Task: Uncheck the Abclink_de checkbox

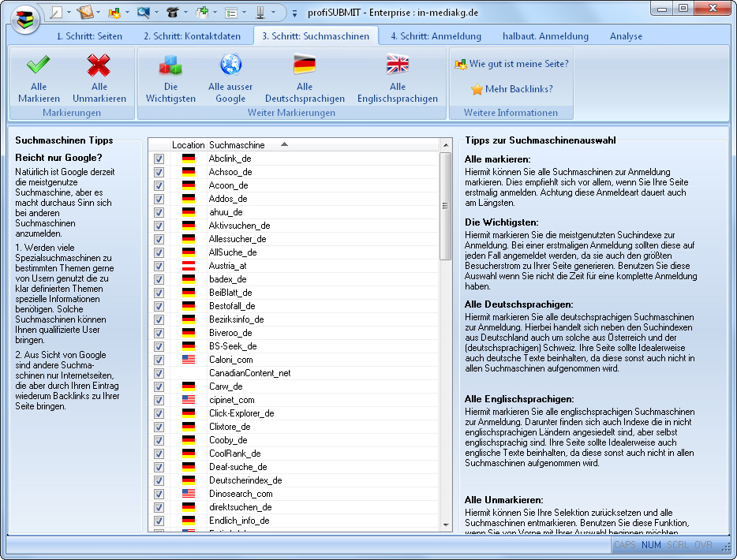Action: pos(159,159)
